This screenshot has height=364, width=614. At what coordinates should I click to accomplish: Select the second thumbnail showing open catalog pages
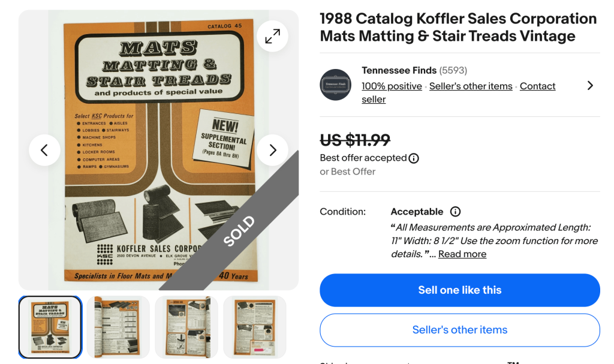click(x=118, y=327)
